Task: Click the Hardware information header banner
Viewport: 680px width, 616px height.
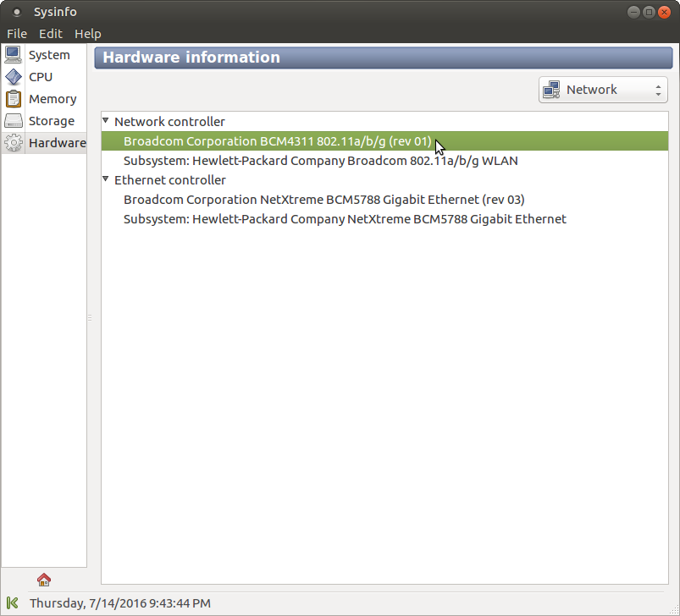Action: (x=384, y=58)
